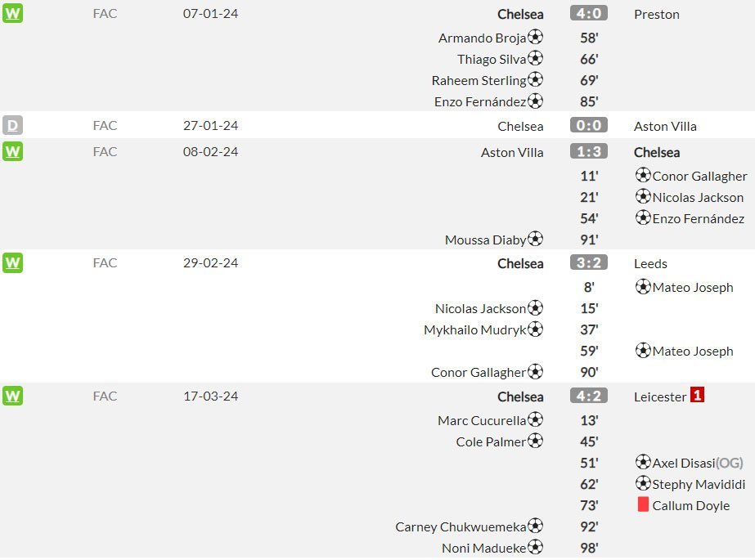
Task: Click the red card icon beside Callum Doyle
Action: coord(643,504)
